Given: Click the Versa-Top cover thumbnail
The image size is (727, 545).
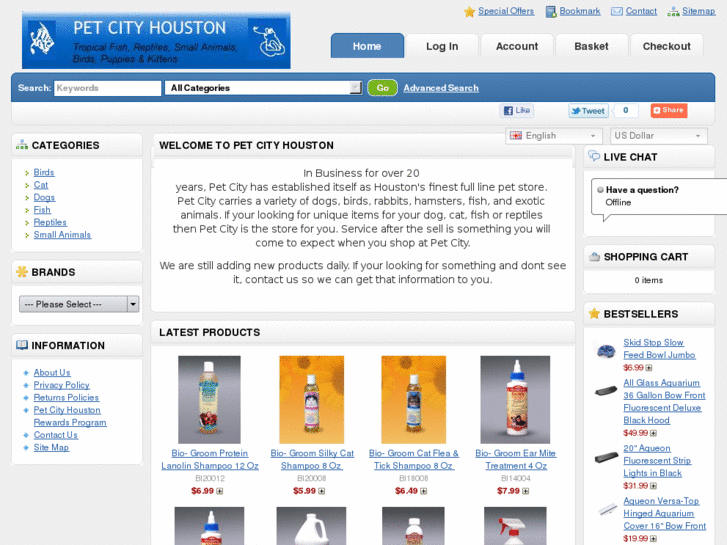Looking at the screenshot, I should 607,510.
